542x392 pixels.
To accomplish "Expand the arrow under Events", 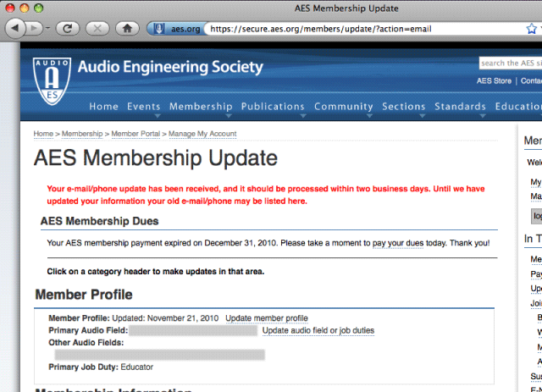I will (x=158, y=116).
